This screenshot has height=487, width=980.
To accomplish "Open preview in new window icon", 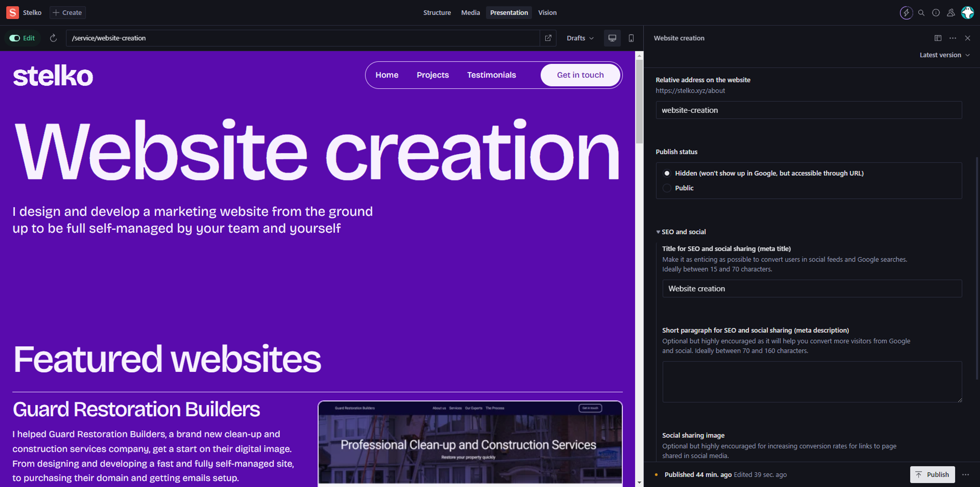I will point(548,38).
